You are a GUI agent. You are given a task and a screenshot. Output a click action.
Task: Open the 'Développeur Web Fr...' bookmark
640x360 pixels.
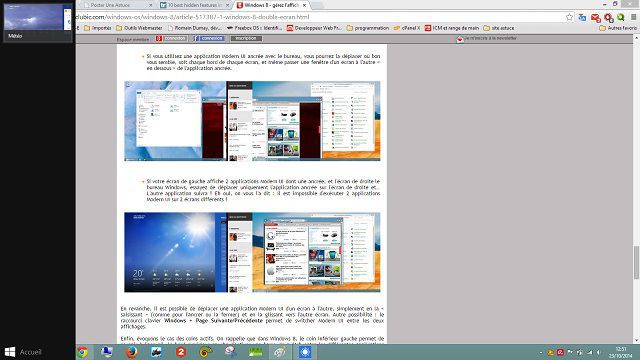pos(314,28)
